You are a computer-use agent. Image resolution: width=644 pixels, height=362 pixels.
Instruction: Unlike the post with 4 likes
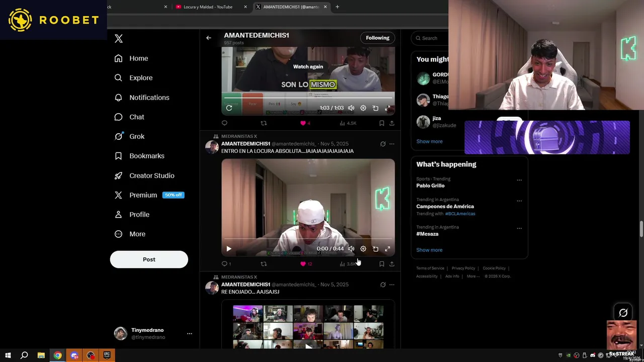(305, 123)
